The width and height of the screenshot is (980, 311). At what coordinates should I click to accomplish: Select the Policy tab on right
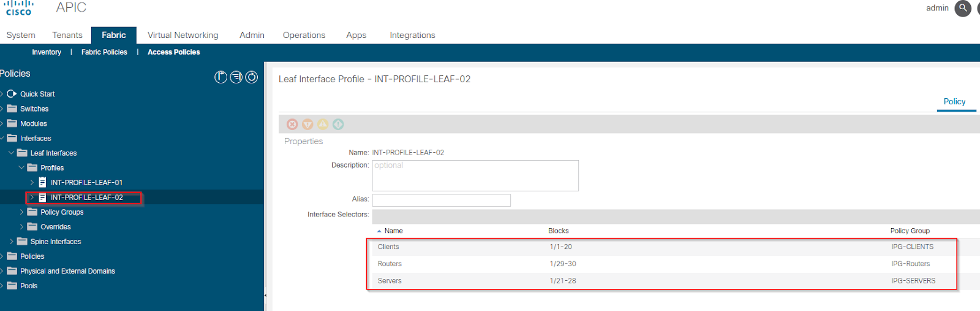954,102
